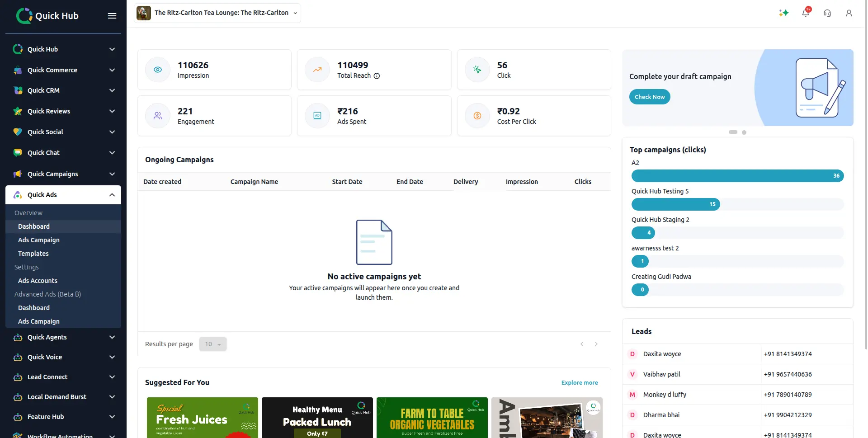Click the Quick Campaigns megaphone icon
Screen dimensions: 868x438
[18, 174]
